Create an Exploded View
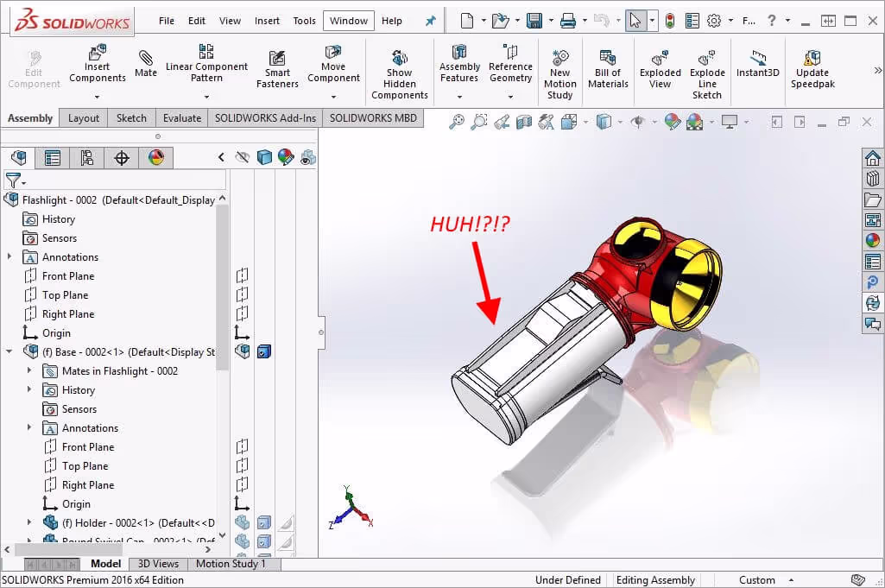Viewport: 885px width, 588px height. pyautogui.click(x=660, y=69)
